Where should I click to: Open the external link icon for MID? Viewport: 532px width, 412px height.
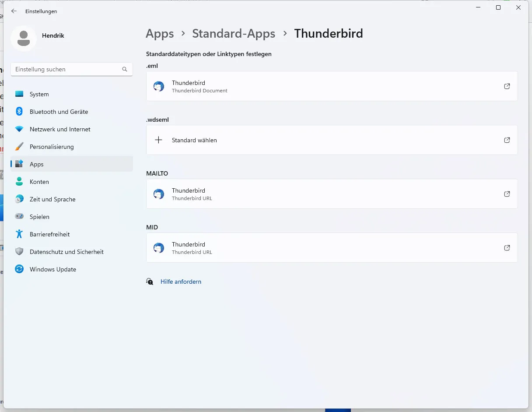507,248
